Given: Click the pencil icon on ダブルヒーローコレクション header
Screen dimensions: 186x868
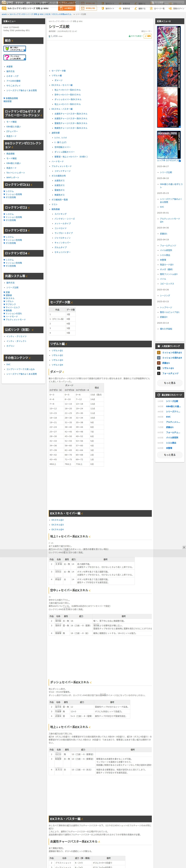Looking at the screenshot, I should (x=42, y=115).
